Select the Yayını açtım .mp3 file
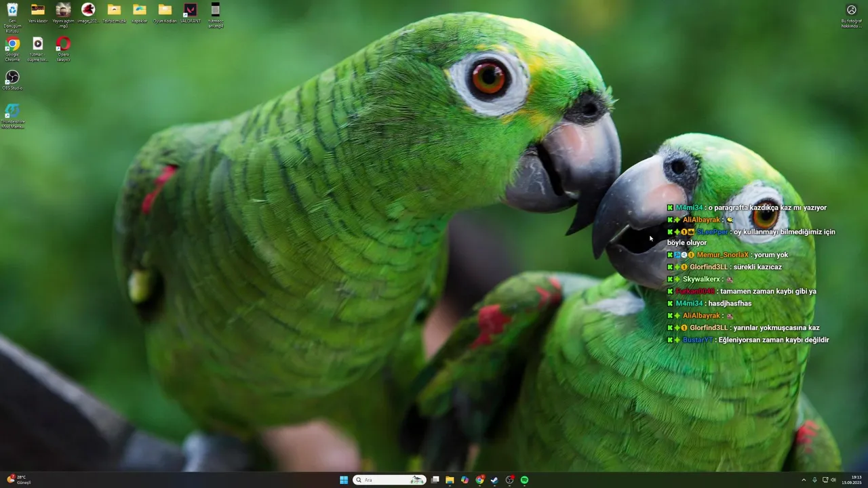The height and width of the screenshot is (488, 868). tap(63, 16)
